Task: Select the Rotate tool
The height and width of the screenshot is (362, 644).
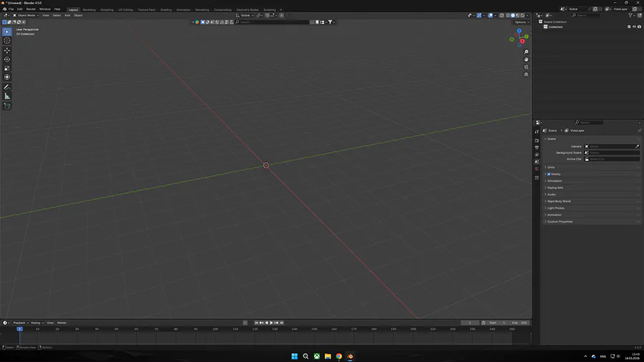Action: coord(7,59)
